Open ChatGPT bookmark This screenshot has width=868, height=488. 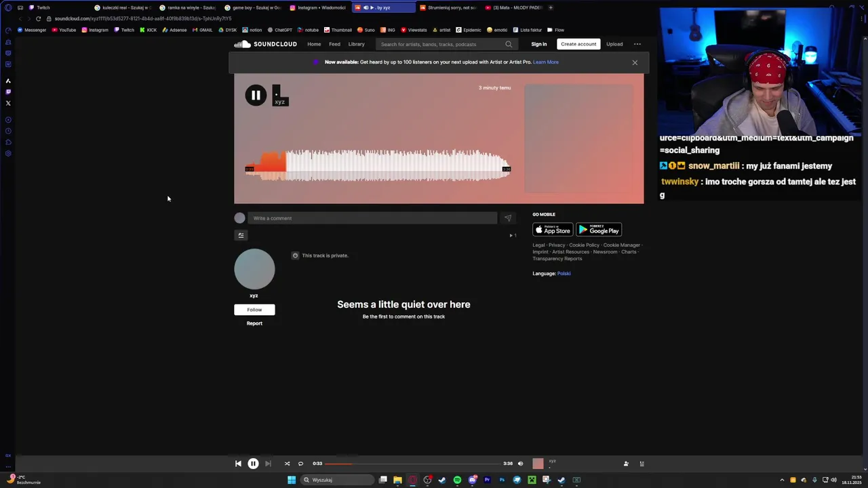click(x=280, y=30)
